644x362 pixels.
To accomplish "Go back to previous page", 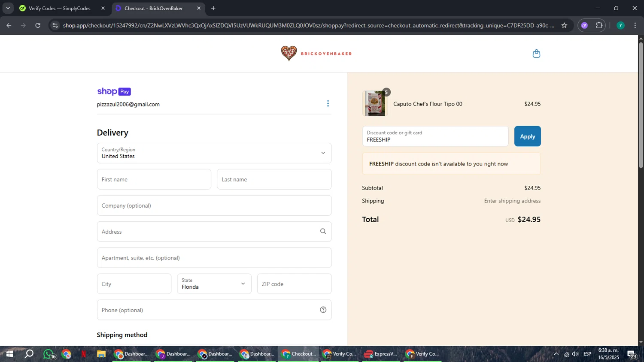I will [9, 25].
